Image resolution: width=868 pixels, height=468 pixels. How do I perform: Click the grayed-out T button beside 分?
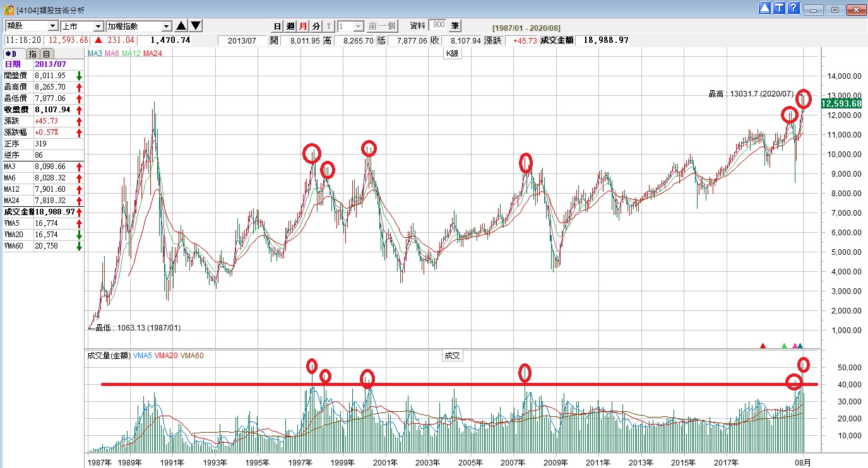[x=329, y=26]
